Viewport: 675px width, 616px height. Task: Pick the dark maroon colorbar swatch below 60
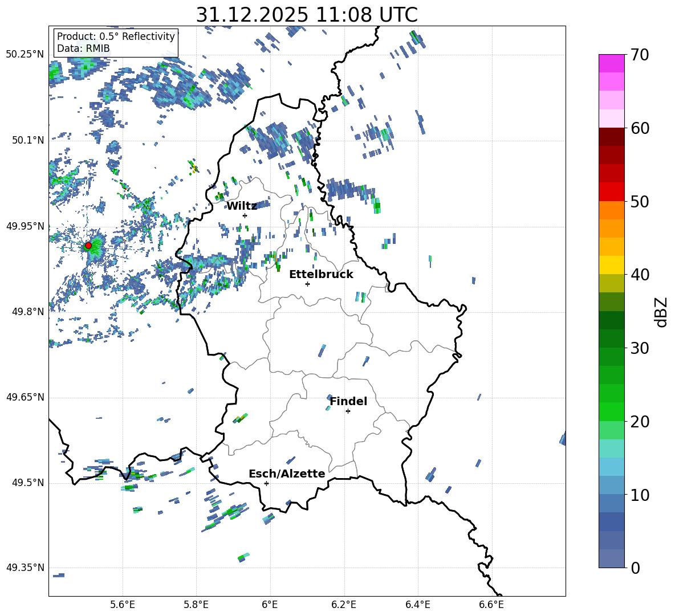pos(611,137)
